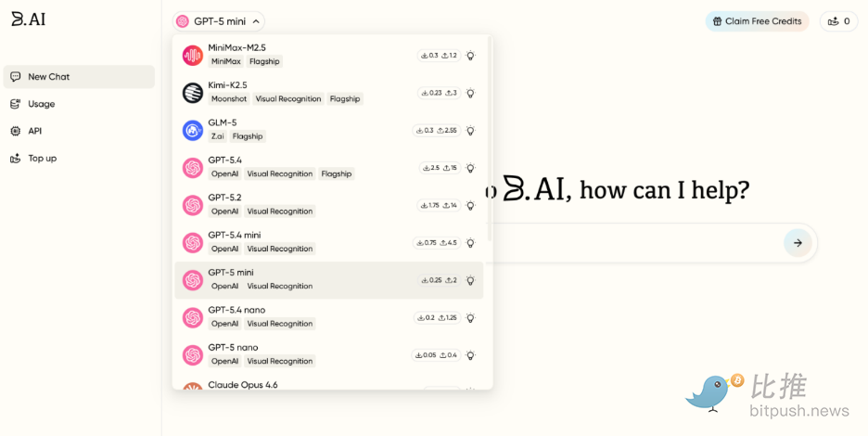Click the MiniMax-M2.5 avatar icon

[193, 56]
